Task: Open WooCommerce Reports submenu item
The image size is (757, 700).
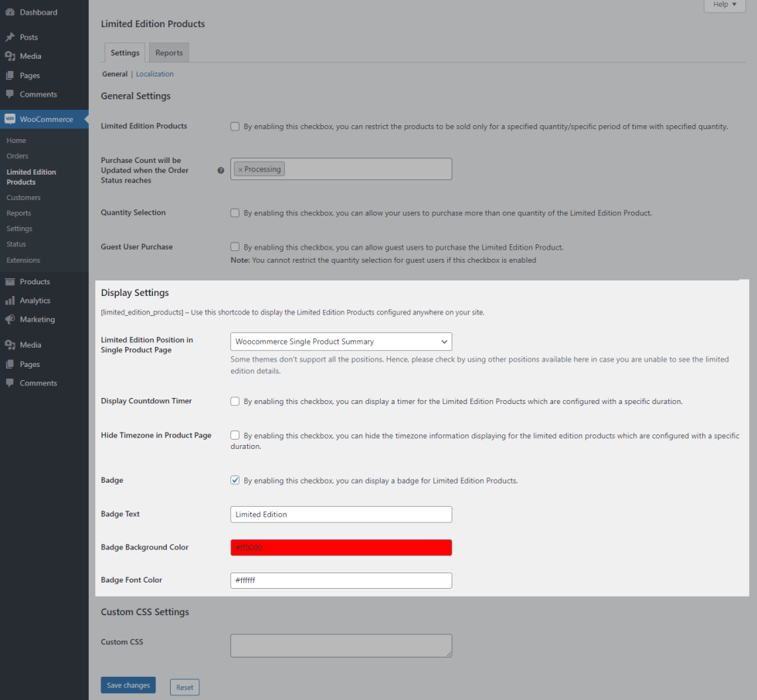Action: (19, 213)
